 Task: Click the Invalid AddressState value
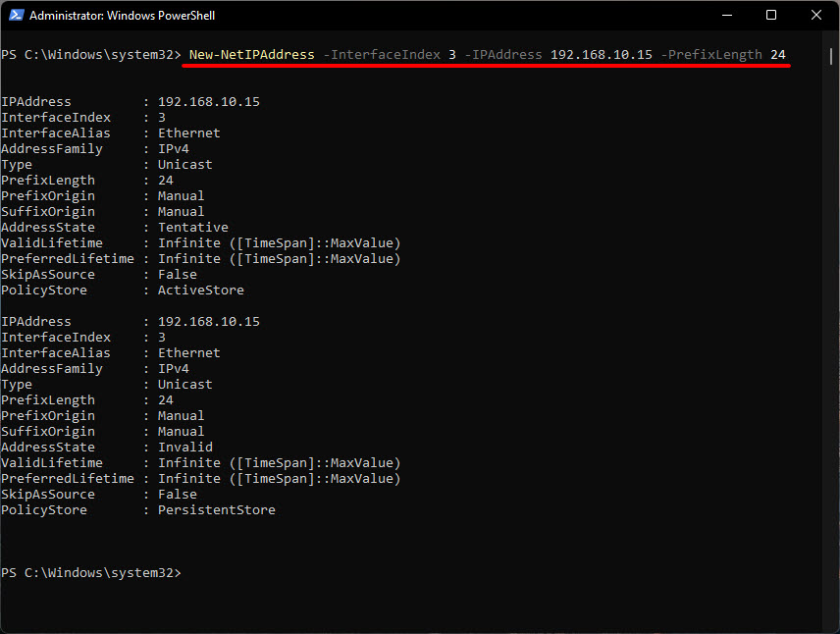coord(185,447)
